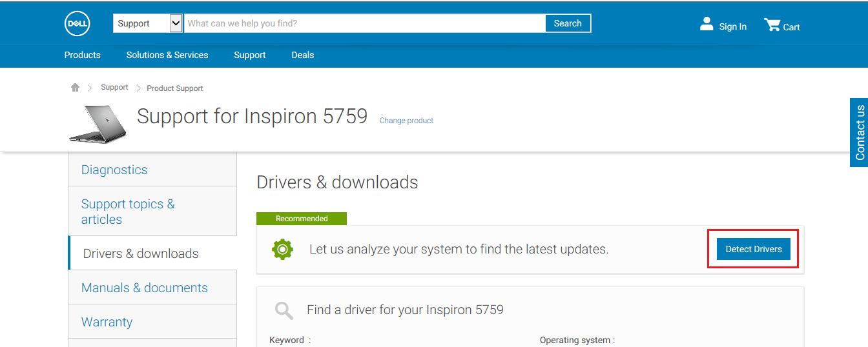This screenshot has width=868, height=347.
Task: Open the Deals menu
Action: (x=303, y=55)
